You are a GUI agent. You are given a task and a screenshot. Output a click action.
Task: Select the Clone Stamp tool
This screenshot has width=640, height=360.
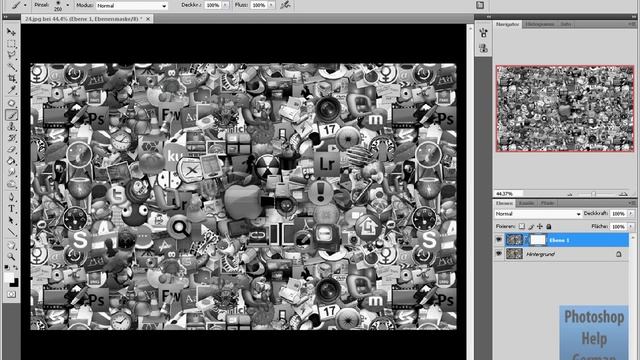pos(11,127)
